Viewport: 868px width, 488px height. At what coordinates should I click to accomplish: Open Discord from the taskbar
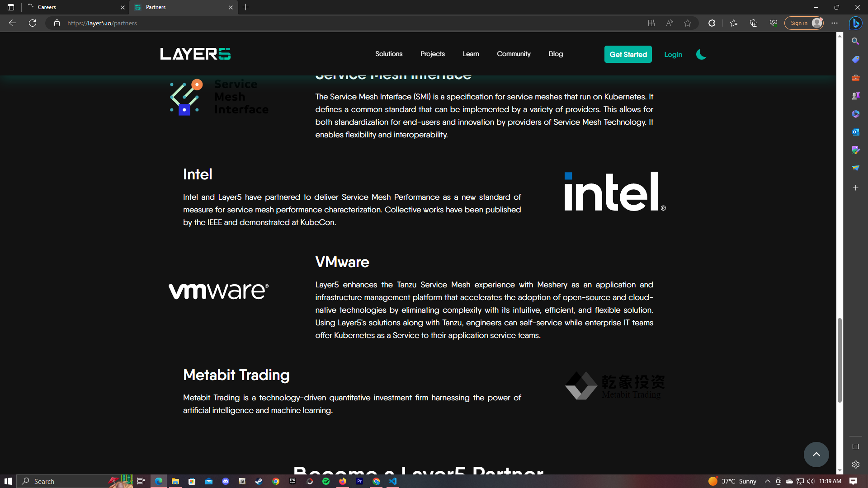(226, 481)
